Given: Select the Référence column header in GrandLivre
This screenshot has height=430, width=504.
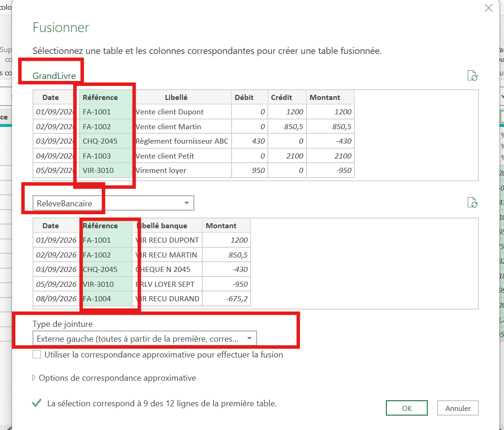Looking at the screenshot, I should click(106, 97).
